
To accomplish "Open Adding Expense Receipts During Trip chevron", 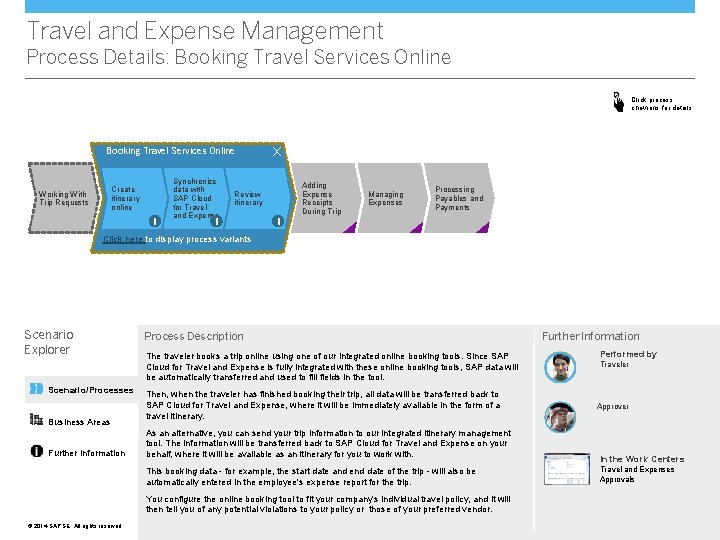I will coord(325,198).
